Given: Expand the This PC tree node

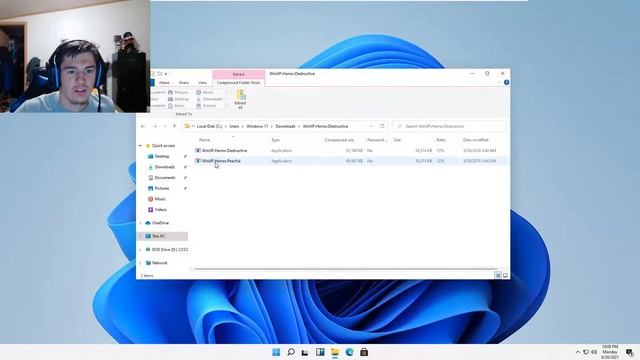Looking at the screenshot, I should pos(140,236).
